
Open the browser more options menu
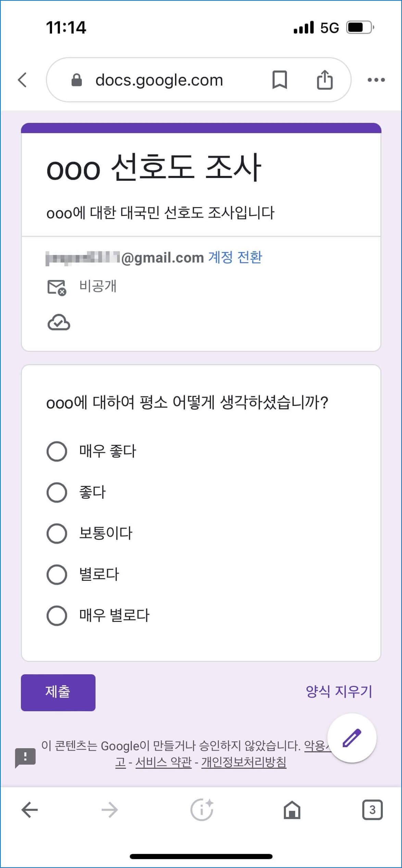click(x=376, y=80)
